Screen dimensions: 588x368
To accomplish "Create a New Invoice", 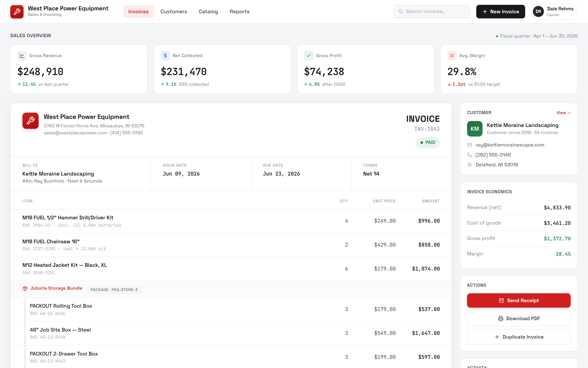I will [x=500, y=11].
